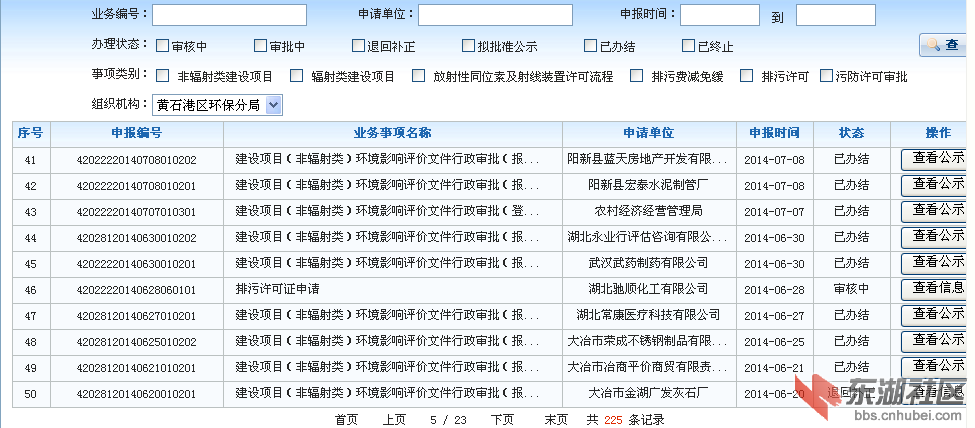The width and height of the screenshot is (975, 428).
Task: Select 申报编号 42028120140621010201
Action: pyautogui.click(x=136, y=368)
